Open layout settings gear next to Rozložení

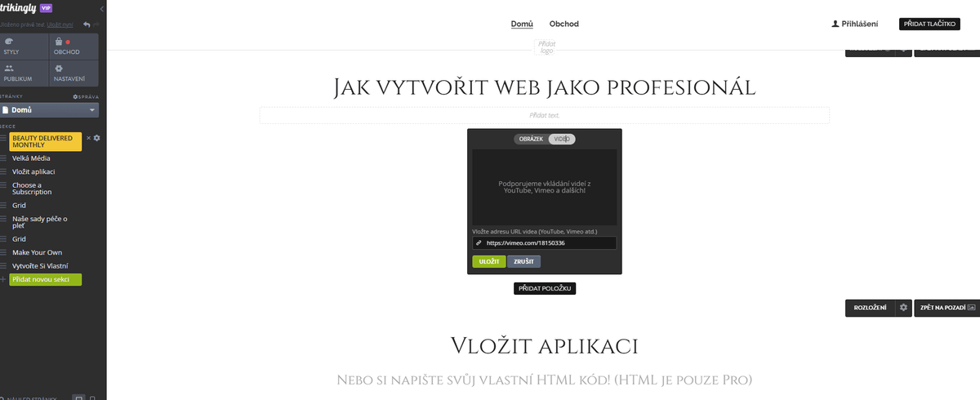pyautogui.click(x=903, y=308)
